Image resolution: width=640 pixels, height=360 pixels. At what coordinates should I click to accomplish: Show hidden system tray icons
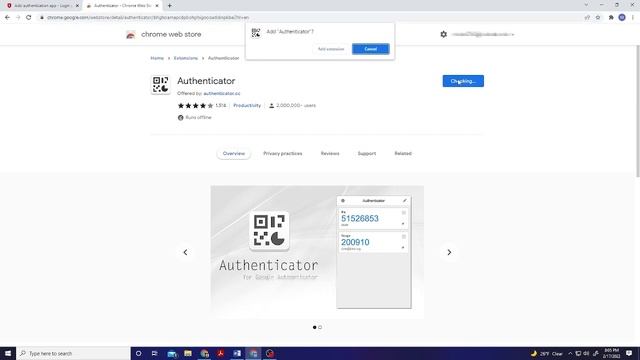570,353
